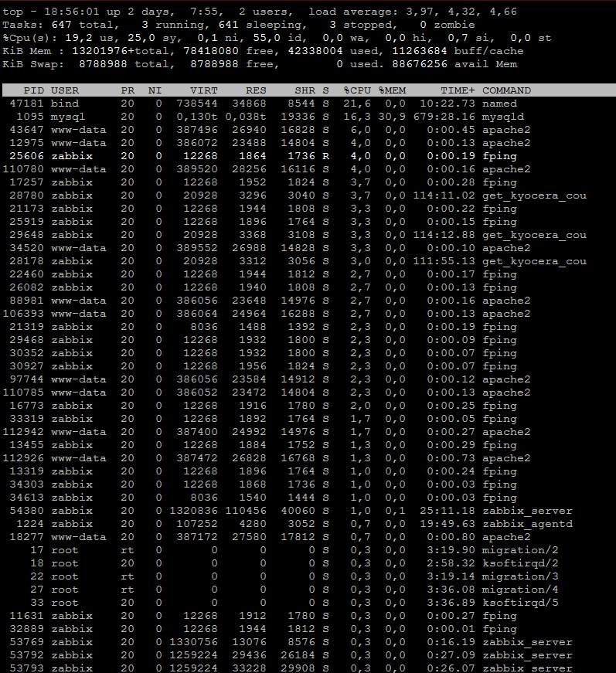Click the 647 total tasks value
Viewport: 616px width, 673px height.
tap(61, 25)
